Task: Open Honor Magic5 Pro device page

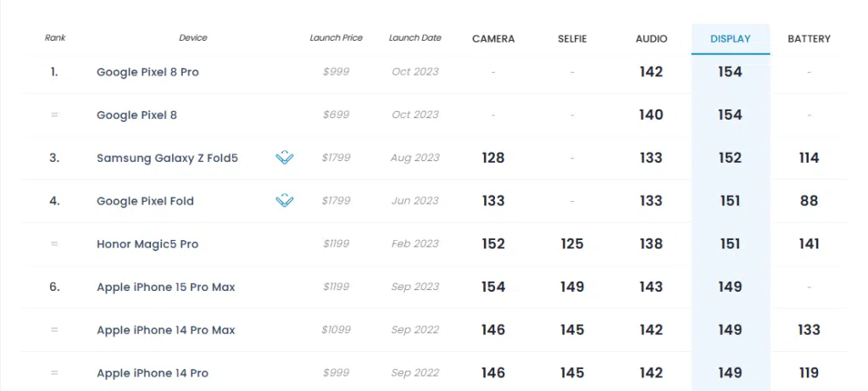Action: (147, 244)
